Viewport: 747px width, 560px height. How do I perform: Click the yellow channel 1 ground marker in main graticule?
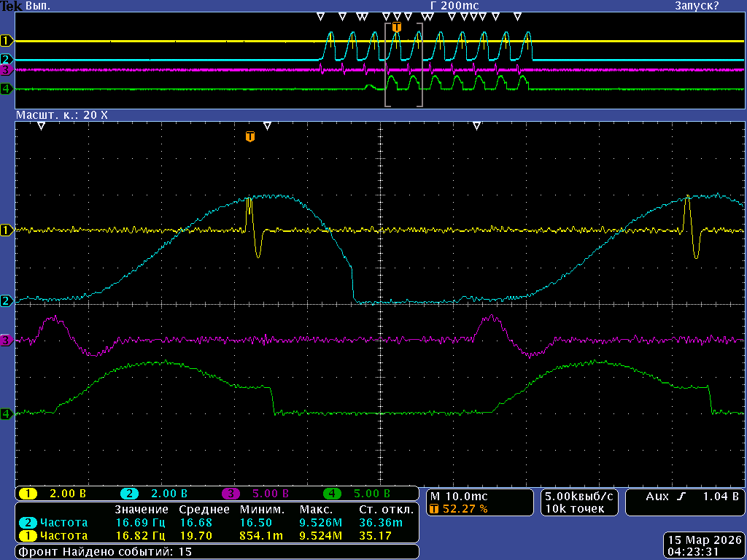(7, 230)
